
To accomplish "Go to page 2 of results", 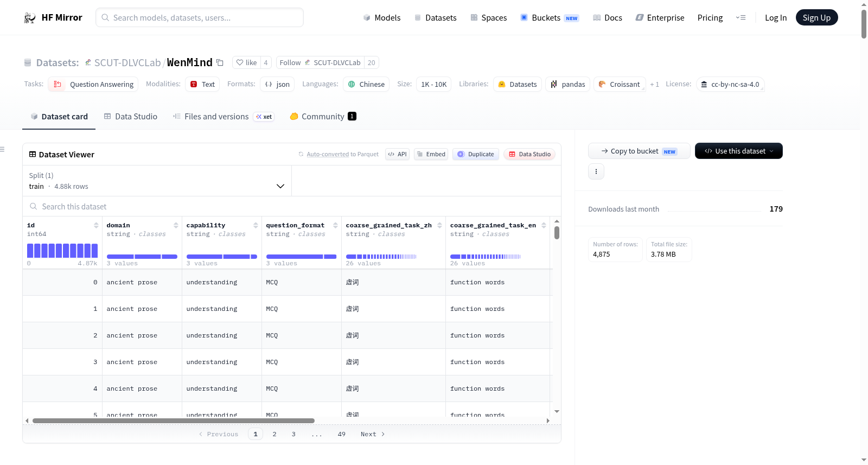I will click(x=275, y=434).
